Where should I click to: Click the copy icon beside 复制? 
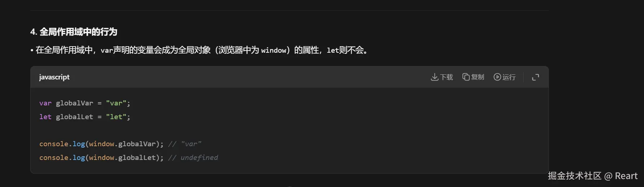click(x=466, y=77)
